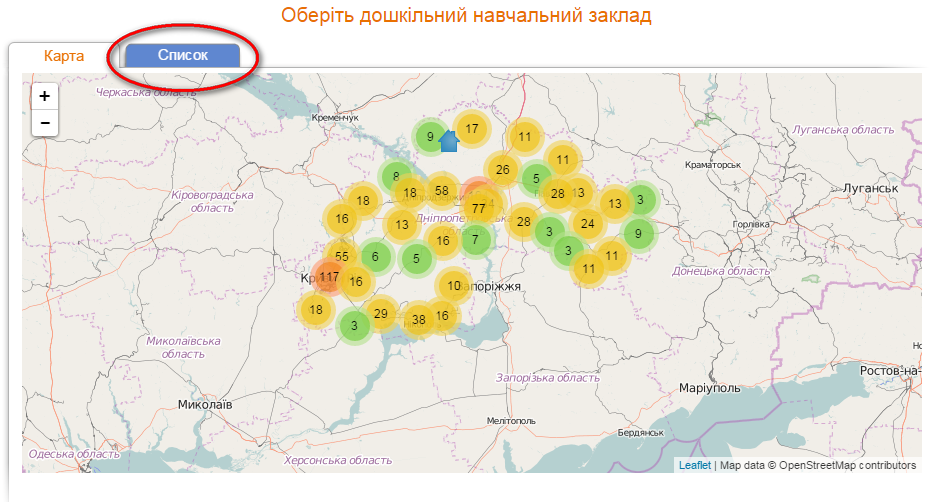Expand the 26 cluster marker
This screenshot has width=941, height=502.
(503, 170)
